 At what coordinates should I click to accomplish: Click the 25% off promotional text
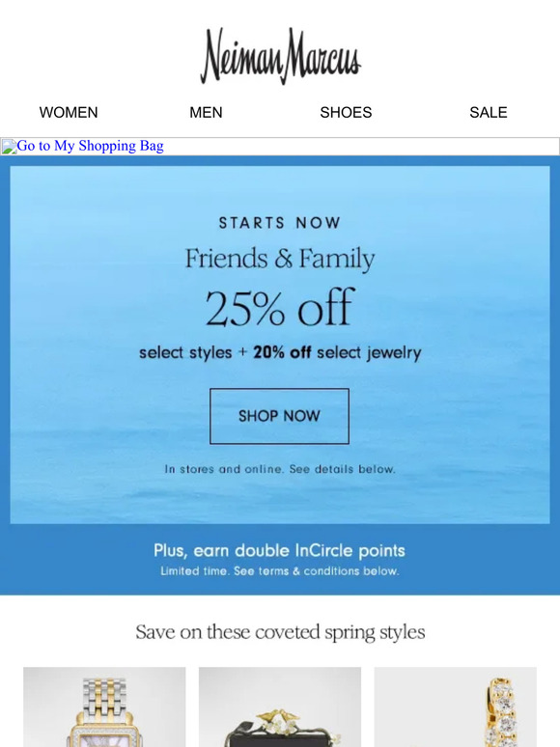click(280, 308)
